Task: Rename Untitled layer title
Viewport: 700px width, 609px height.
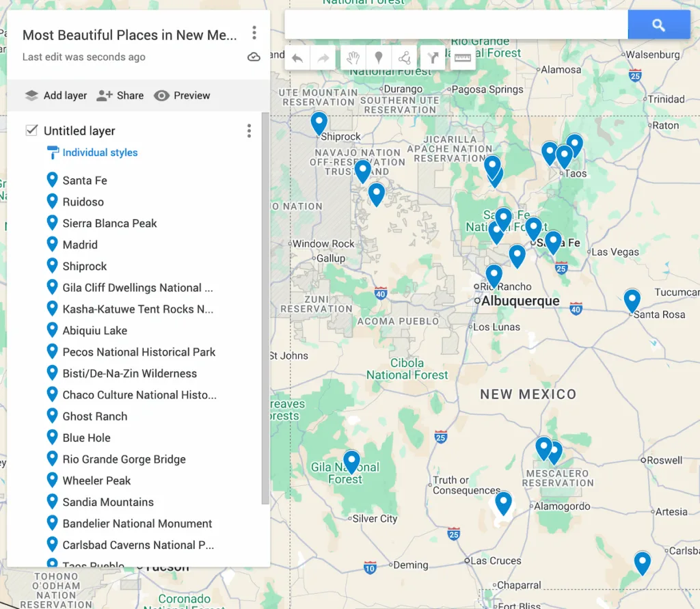Action: tap(79, 131)
